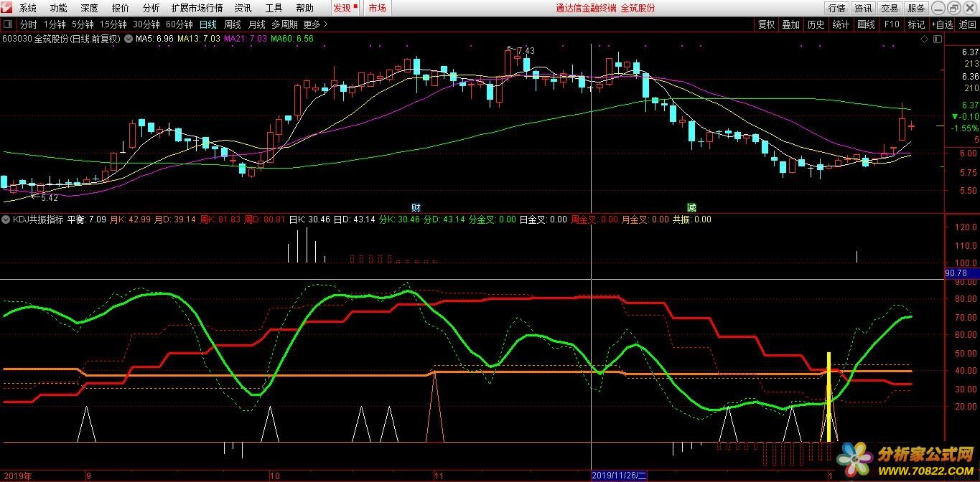Viewport: 980px width, 482px height.
Task: Open the 分析 menu
Action: click(151, 8)
